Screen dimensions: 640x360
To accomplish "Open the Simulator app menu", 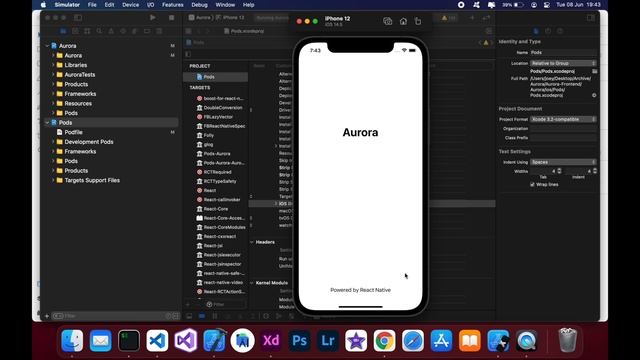I will (67, 5).
